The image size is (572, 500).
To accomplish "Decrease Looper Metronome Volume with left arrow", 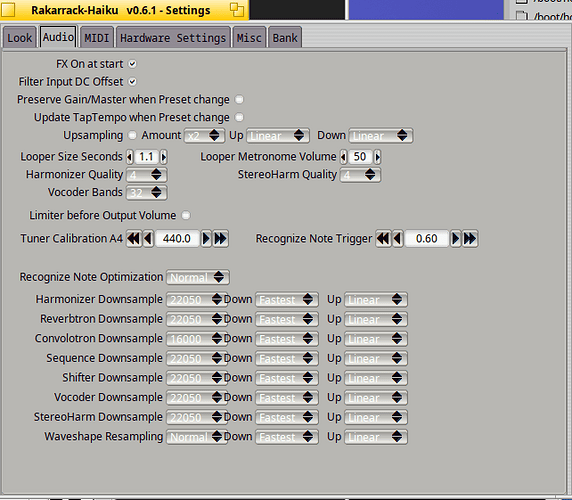I will coord(343,157).
